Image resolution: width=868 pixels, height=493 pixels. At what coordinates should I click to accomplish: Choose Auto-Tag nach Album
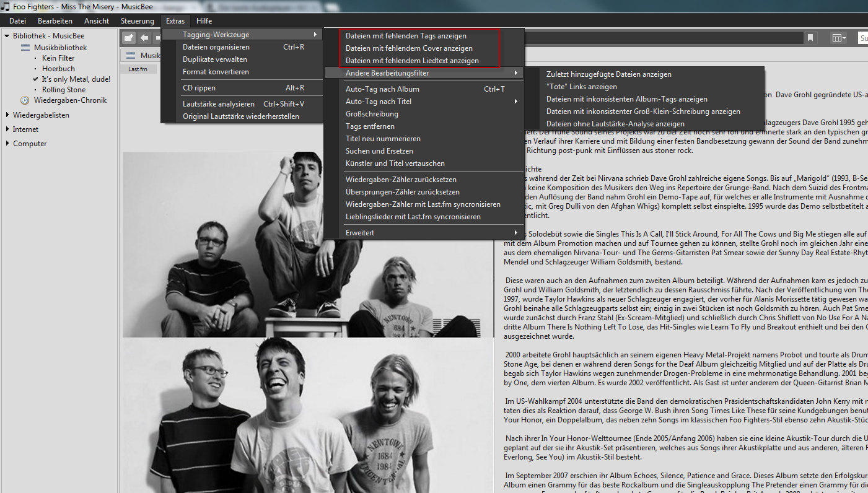(424, 89)
